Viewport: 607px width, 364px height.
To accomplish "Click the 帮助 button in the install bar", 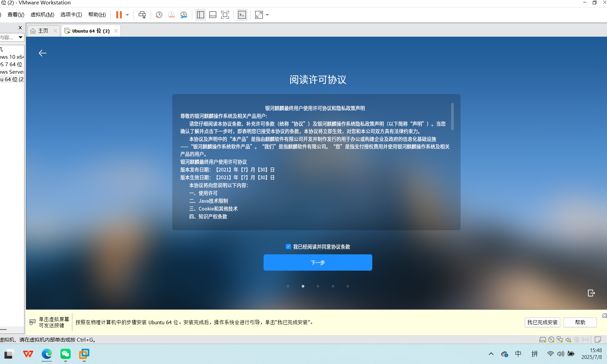I will [580, 322].
